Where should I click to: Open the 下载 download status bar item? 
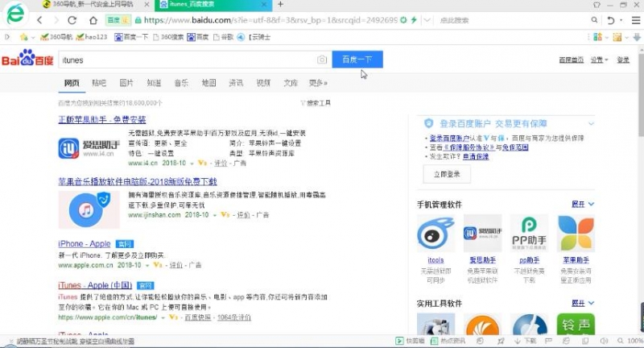tap(526, 341)
